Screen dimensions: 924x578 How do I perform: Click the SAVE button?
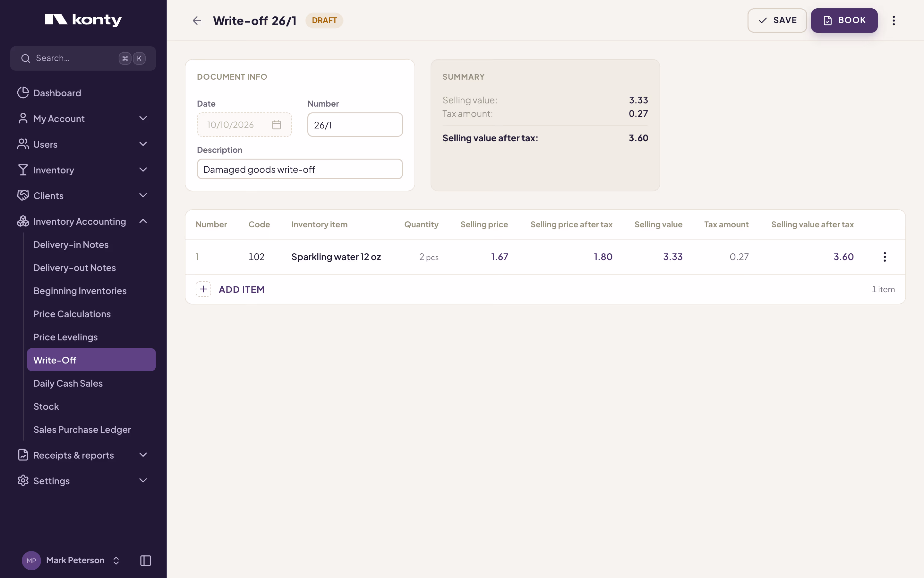click(777, 21)
